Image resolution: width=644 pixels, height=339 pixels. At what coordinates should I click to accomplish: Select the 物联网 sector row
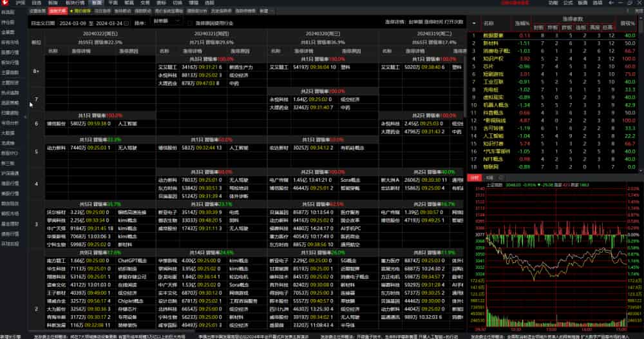pyautogui.click(x=554, y=167)
